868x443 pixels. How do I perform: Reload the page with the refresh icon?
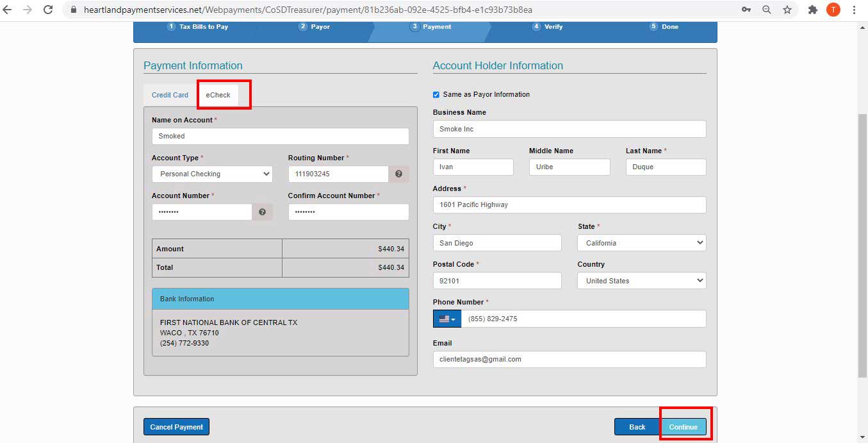48,10
